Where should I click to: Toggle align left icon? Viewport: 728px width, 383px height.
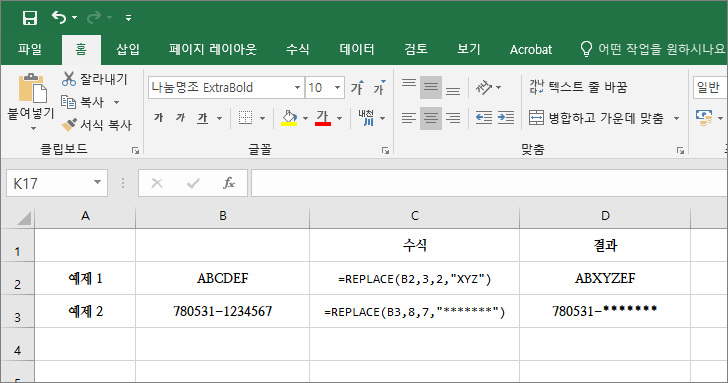coord(409,118)
